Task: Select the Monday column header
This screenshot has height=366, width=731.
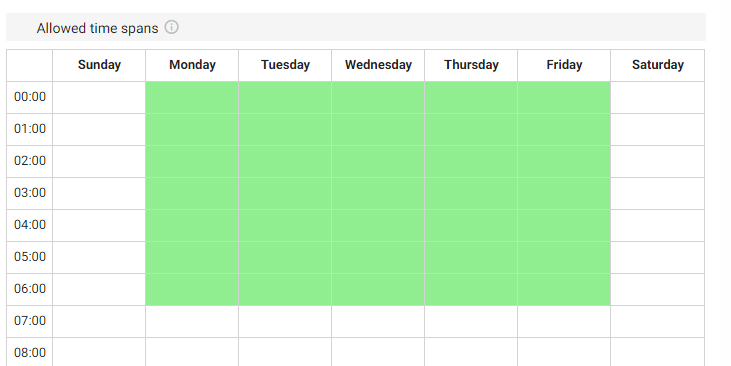Action: pyautogui.click(x=192, y=65)
